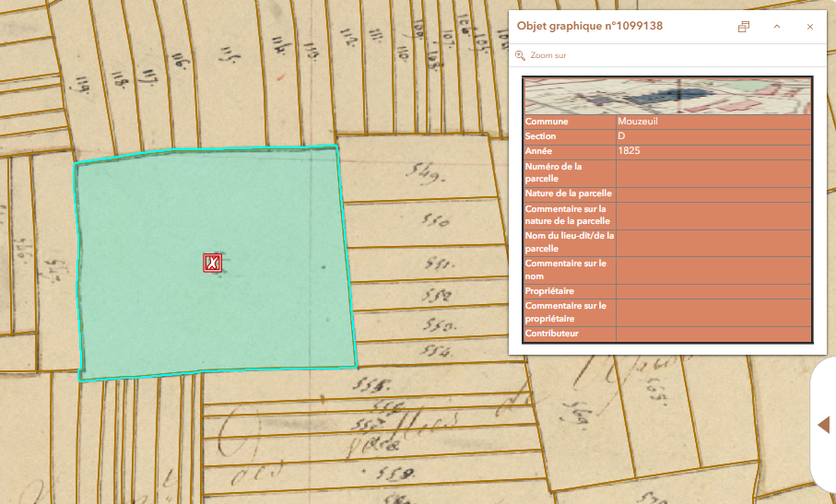The height and width of the screenshot is (504, 836).
Task: Open the map thumbnail image in the popup
Action: coord(667,96)
